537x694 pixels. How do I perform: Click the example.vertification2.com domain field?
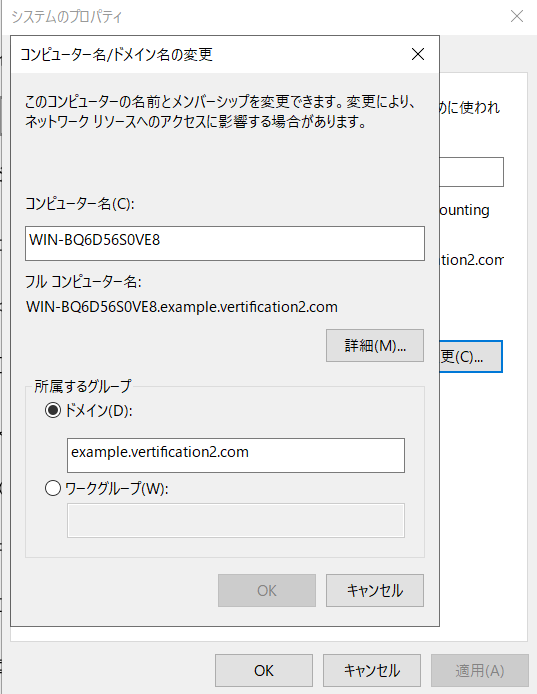(236, 455)
